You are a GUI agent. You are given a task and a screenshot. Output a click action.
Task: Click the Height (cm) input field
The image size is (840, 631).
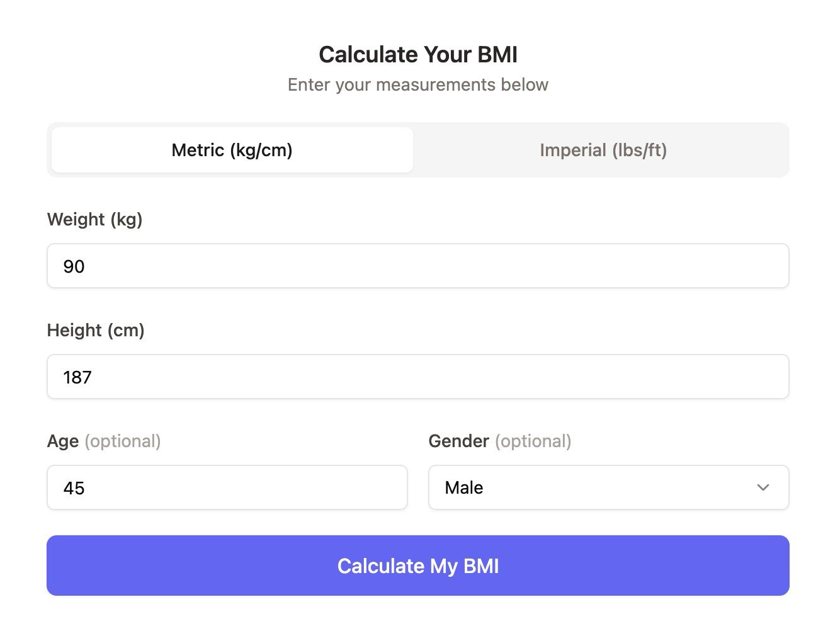pyautogui.click(x=418, y=377)
